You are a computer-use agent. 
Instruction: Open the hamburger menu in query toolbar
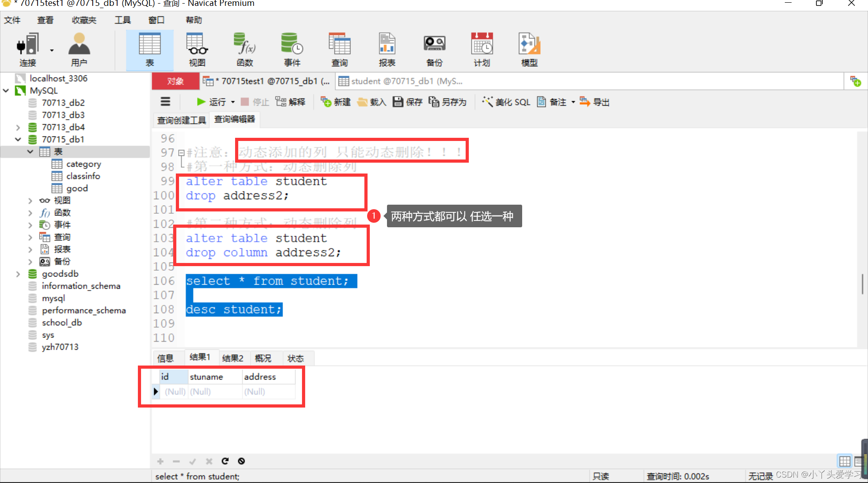tap(165, 102)
